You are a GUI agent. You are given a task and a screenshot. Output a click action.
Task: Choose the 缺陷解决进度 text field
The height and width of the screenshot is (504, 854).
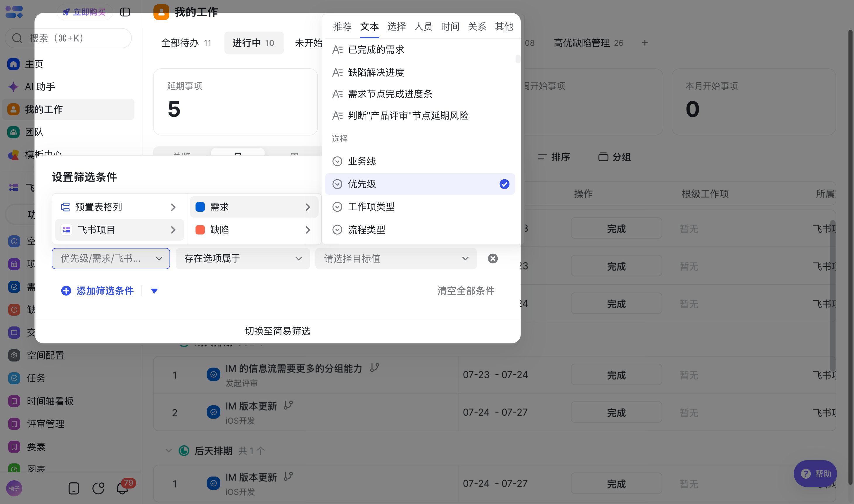tap(420, 72)
